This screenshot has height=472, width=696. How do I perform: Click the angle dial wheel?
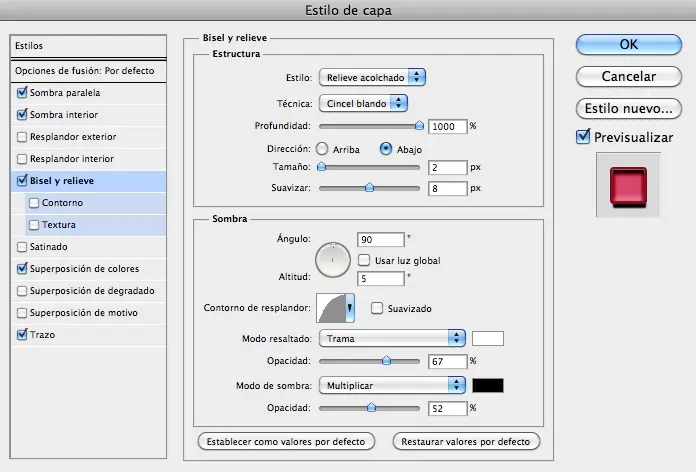[333, 260]
